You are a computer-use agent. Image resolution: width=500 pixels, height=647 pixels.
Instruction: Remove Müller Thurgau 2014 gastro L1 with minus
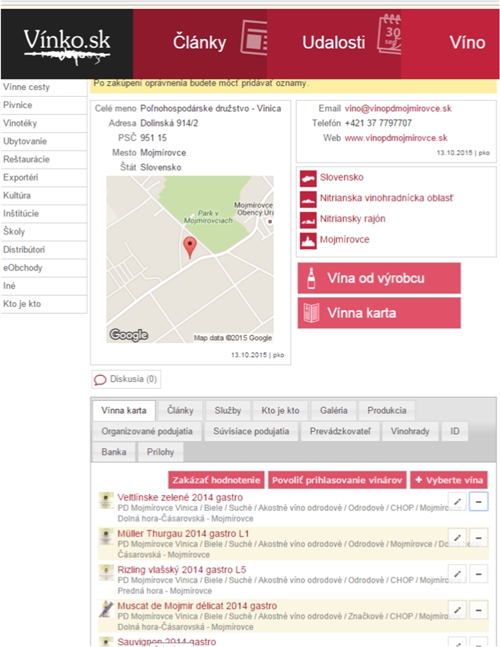click(479, 538)
